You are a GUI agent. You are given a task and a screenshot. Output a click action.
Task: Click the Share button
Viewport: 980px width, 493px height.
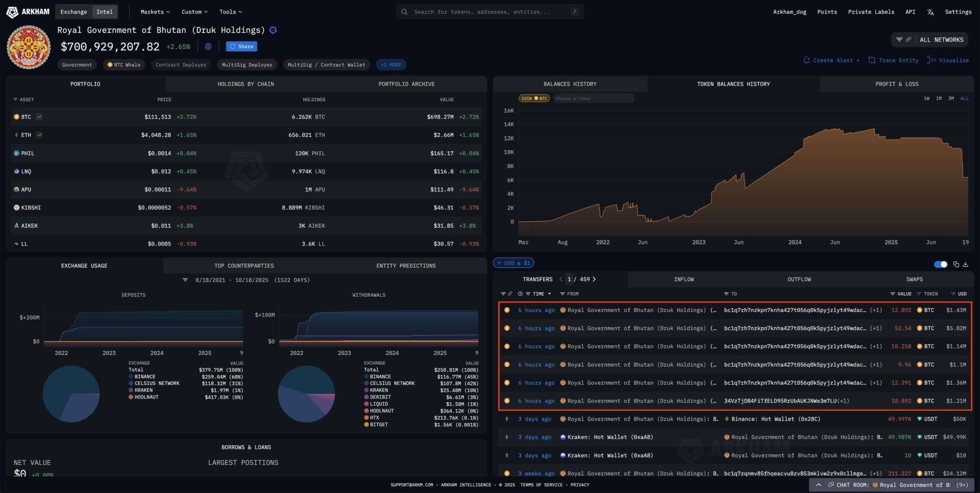241,46
